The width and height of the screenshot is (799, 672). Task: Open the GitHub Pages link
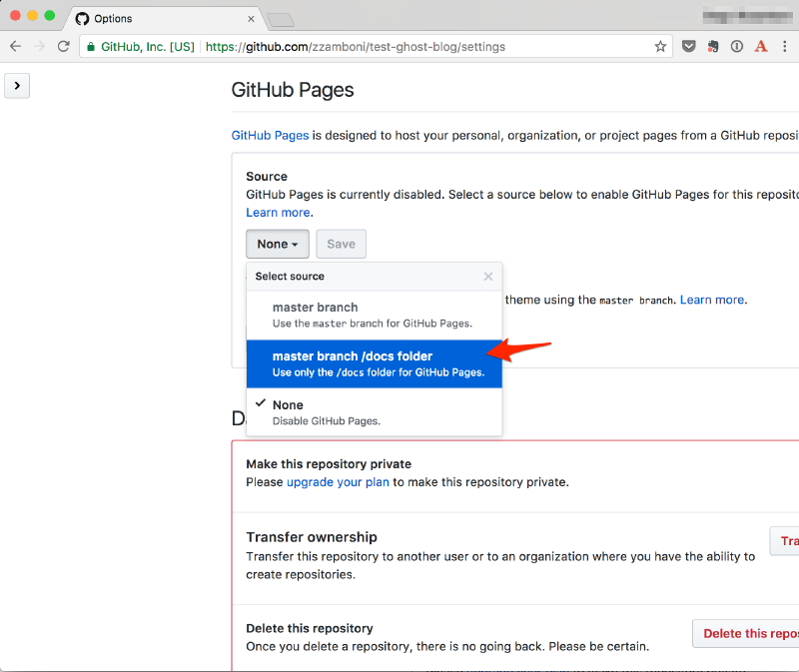[270, 135]
